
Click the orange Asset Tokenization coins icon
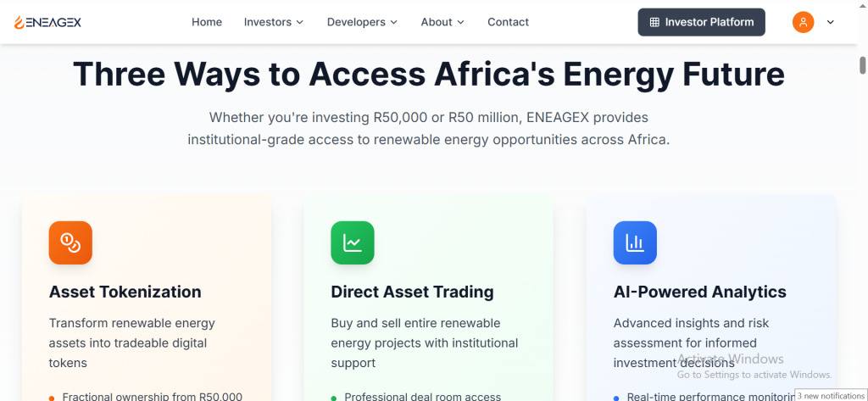70,242
